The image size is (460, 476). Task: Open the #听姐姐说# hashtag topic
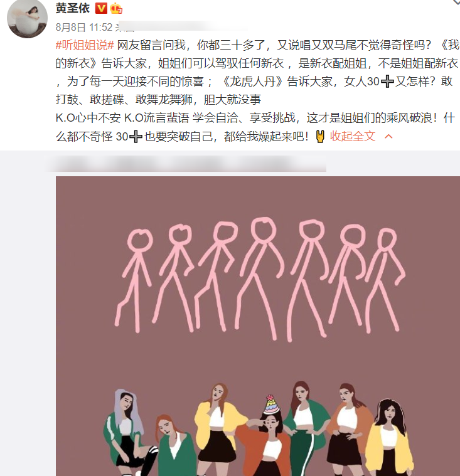[85, 45]
